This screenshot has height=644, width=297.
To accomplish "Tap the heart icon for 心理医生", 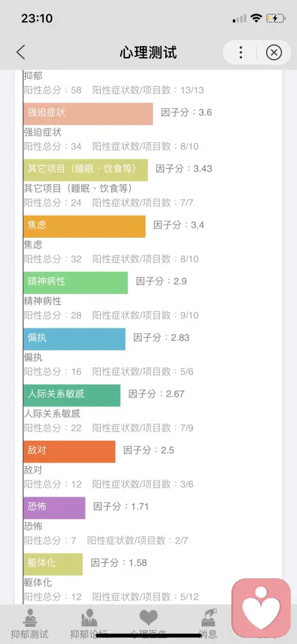I will 148,617.
